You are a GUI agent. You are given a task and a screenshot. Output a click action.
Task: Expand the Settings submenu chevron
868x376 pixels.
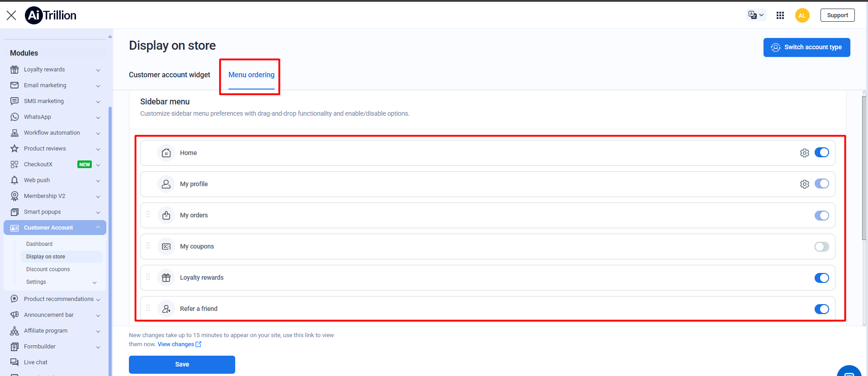95,282
